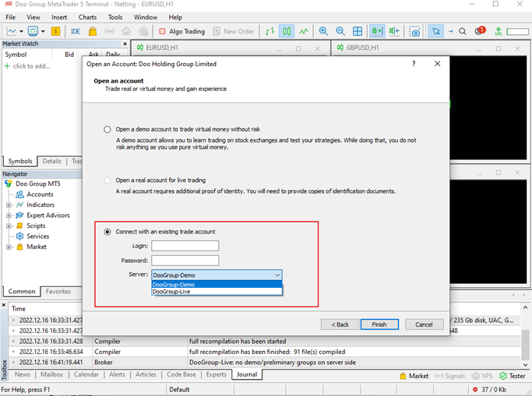Click the screenshot camera toolbar icon

click(x=415, y=31)
